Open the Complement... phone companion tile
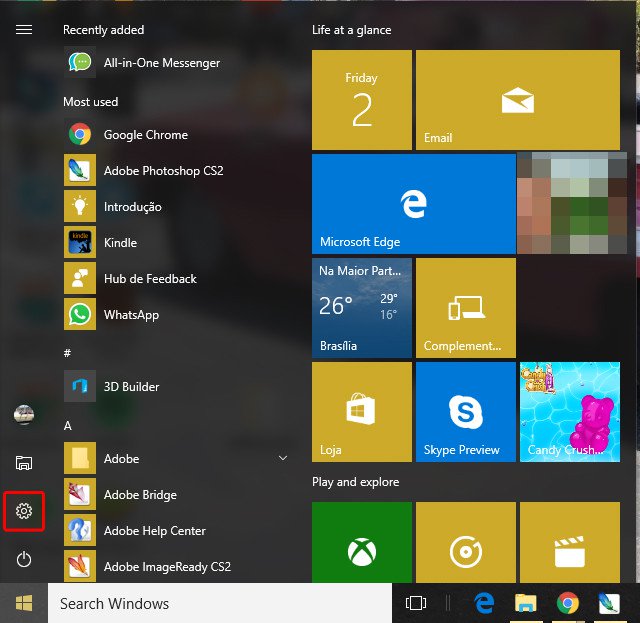This screenshot has height=623, width=640. 466,308
